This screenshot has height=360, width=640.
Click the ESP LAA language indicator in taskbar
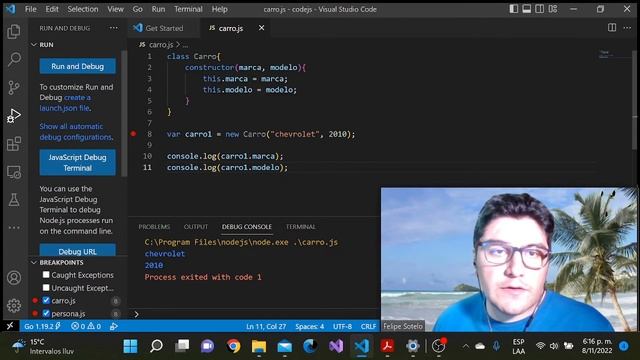pyautogui.click(x=518, y=346)
